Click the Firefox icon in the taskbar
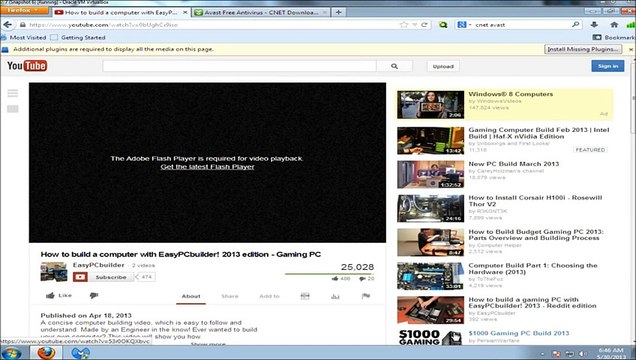 tap(46, 353)
